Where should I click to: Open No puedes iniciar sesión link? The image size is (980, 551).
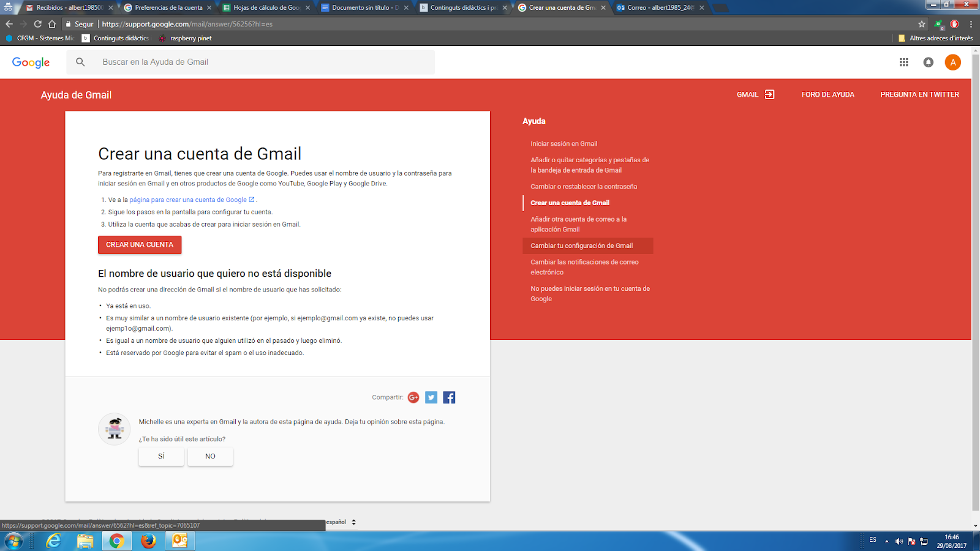[x=590, y=294]
